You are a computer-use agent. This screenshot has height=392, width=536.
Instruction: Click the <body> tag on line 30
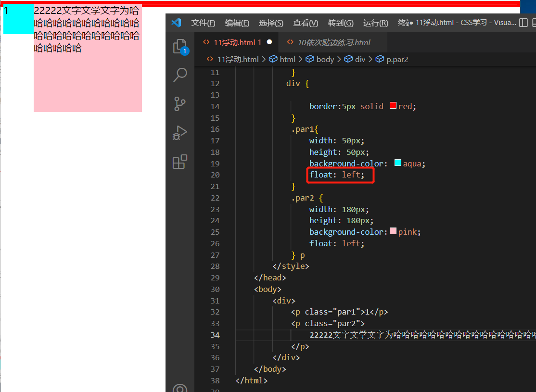268,289
